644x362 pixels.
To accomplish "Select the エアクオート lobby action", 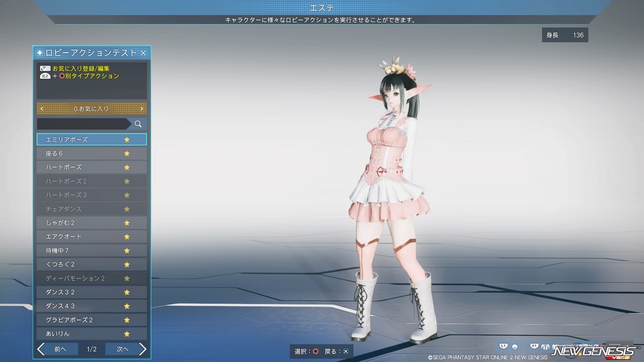I will click(92, 237).
